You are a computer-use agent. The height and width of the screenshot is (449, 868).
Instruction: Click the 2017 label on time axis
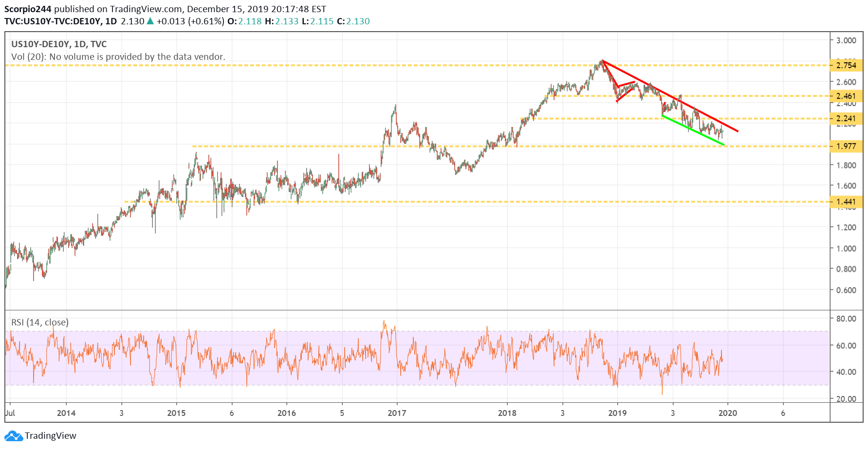click(397, 413)
